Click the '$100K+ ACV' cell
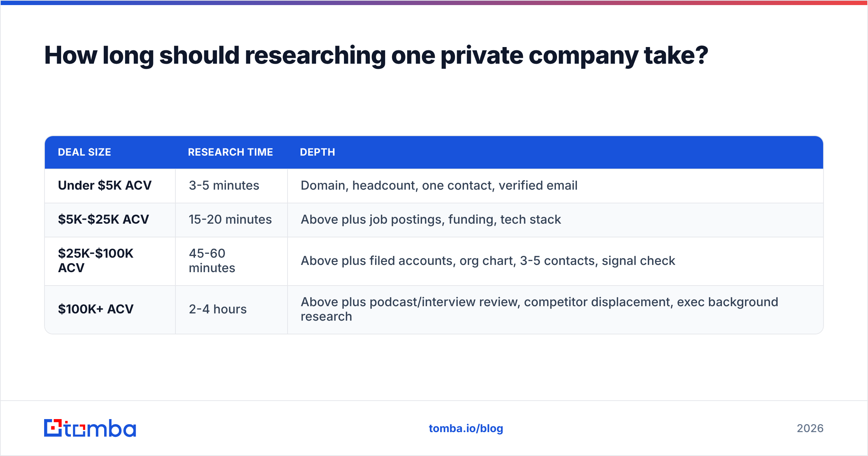This screenshot has width=868, height=456. pos(110,309)
